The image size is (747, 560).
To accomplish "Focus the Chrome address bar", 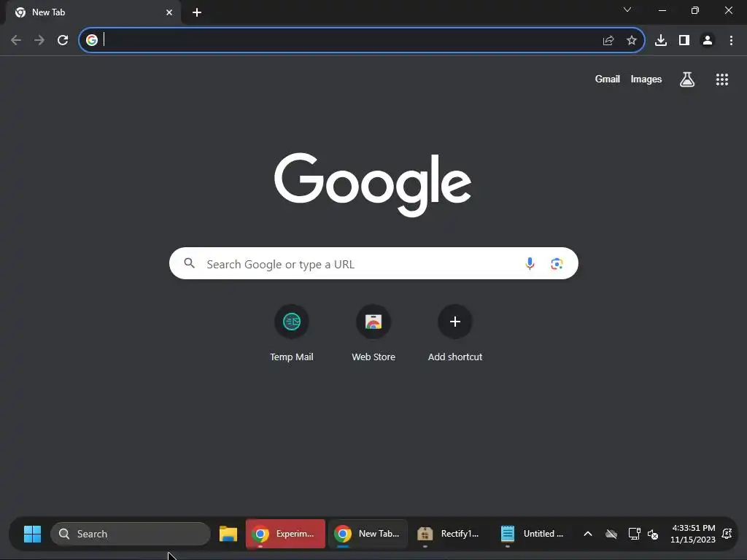I will [362, 40].
